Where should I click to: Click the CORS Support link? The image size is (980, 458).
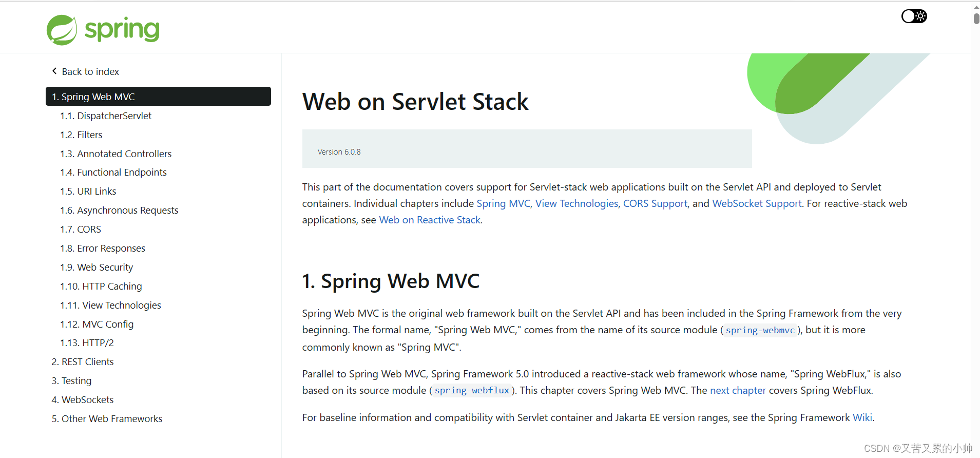point(655,204)
